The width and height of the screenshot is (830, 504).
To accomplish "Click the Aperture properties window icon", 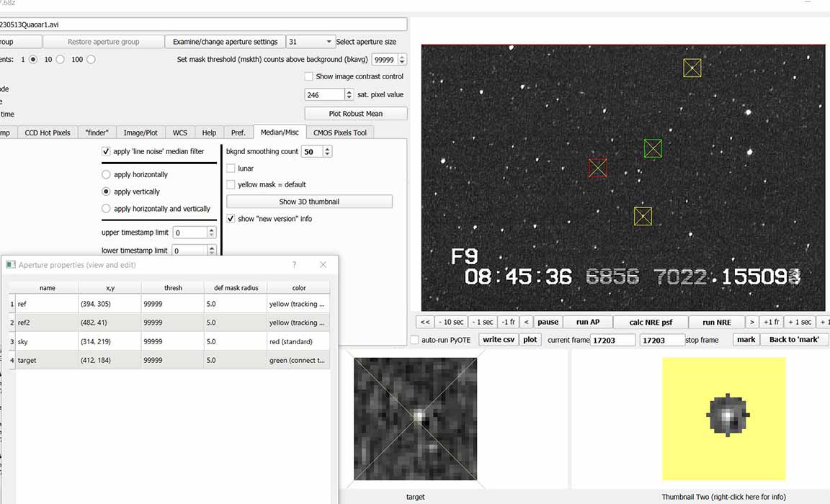I will 11,264.
